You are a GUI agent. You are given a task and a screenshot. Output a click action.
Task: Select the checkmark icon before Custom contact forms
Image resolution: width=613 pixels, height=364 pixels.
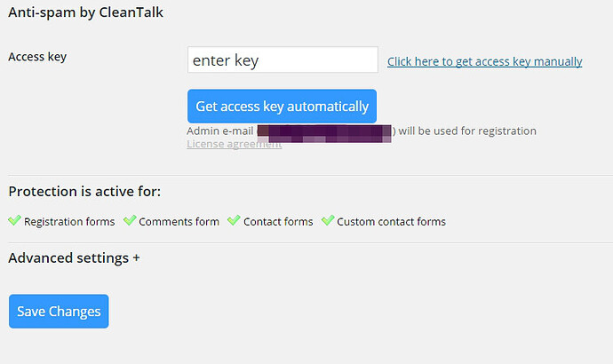pyautogui.click(x=328, y=220)
